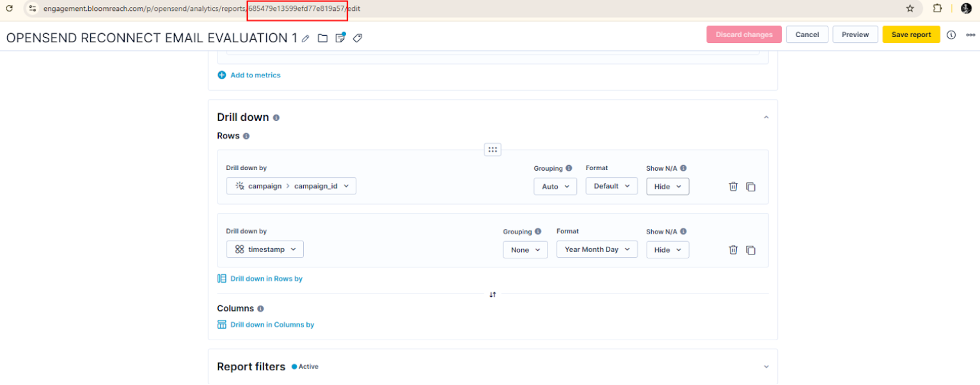The image size is (980, 385).
Task: Bookmark this page with the star icon
Action: [x=910, y=8]
